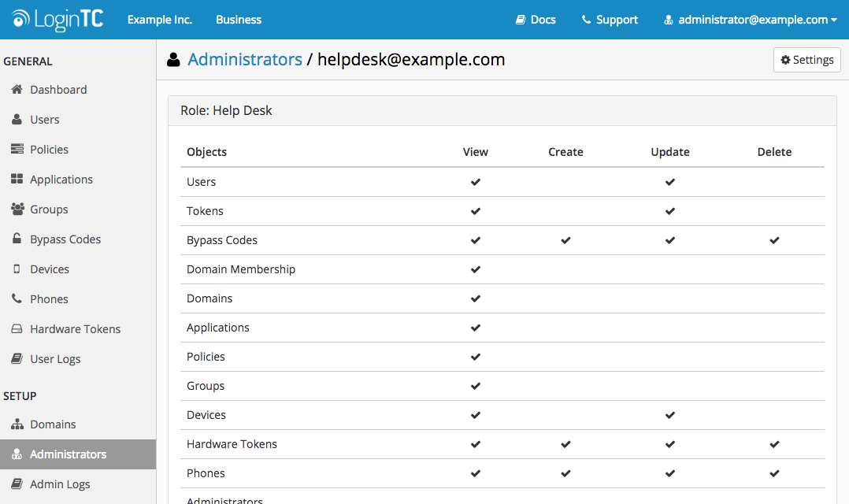Click the Users row Update checkmark
The width and height of the screenshot is (849, 504).
pos(669,182)
